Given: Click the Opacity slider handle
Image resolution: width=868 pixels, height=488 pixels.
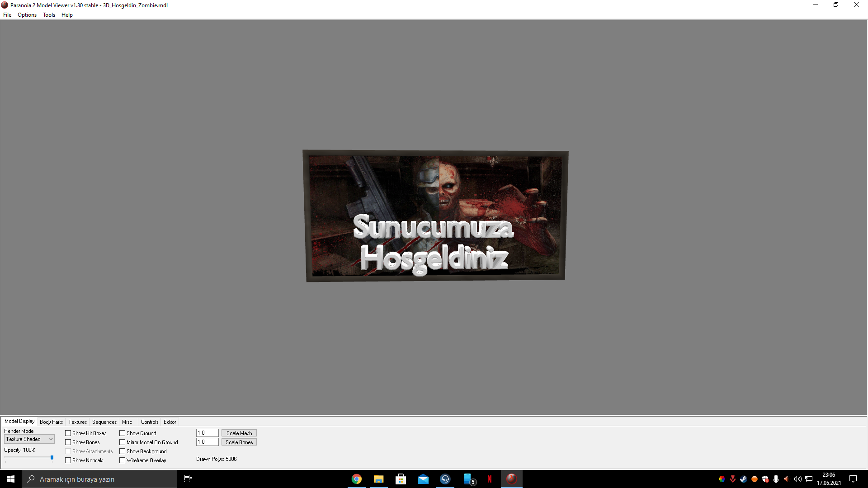Looking at the screenshot, I should pos(52,458).
